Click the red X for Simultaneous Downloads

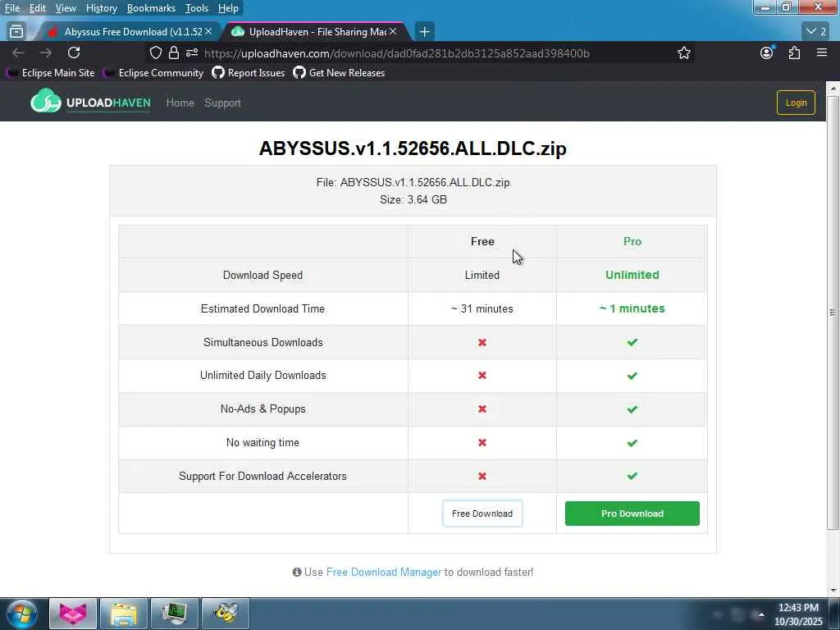pos(482,342)
